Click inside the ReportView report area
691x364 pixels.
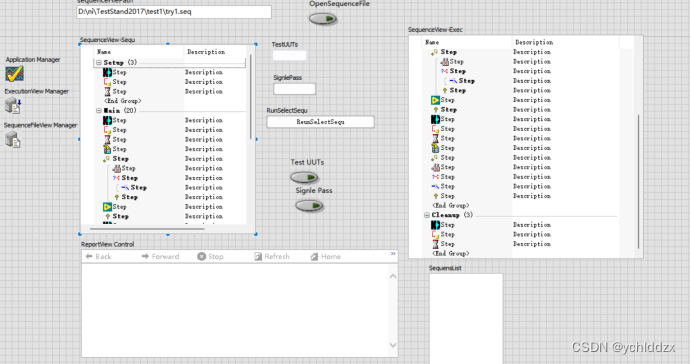[x=236, y=310]
